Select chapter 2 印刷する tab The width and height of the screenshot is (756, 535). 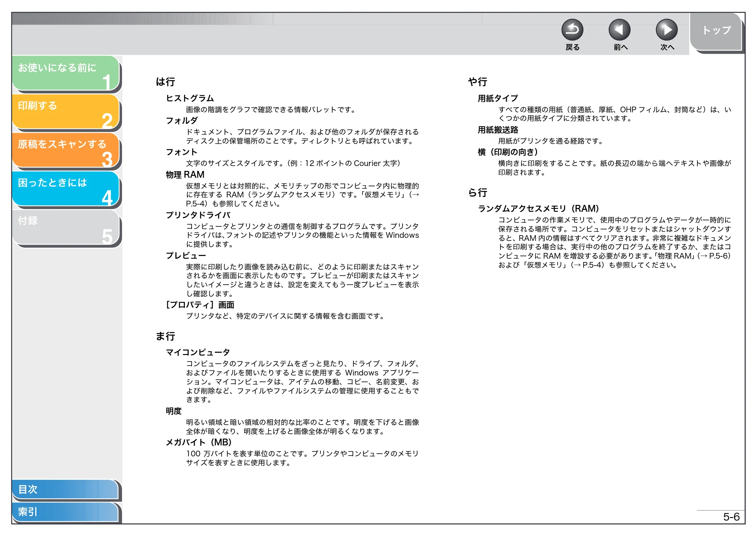pos(66,112)
